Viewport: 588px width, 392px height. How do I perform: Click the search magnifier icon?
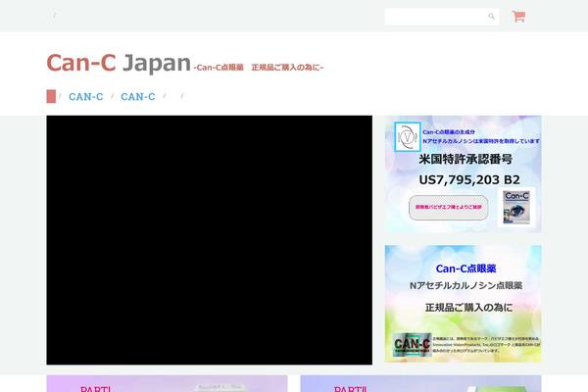491,16
